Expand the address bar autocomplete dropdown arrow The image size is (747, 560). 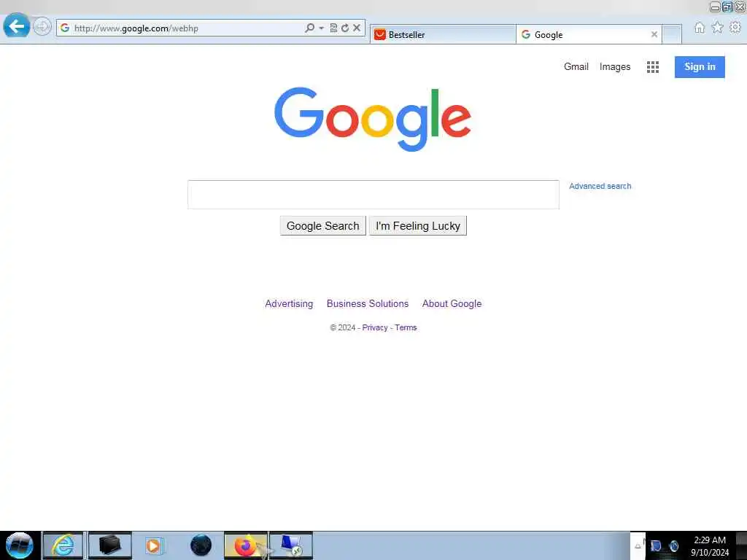322,28
